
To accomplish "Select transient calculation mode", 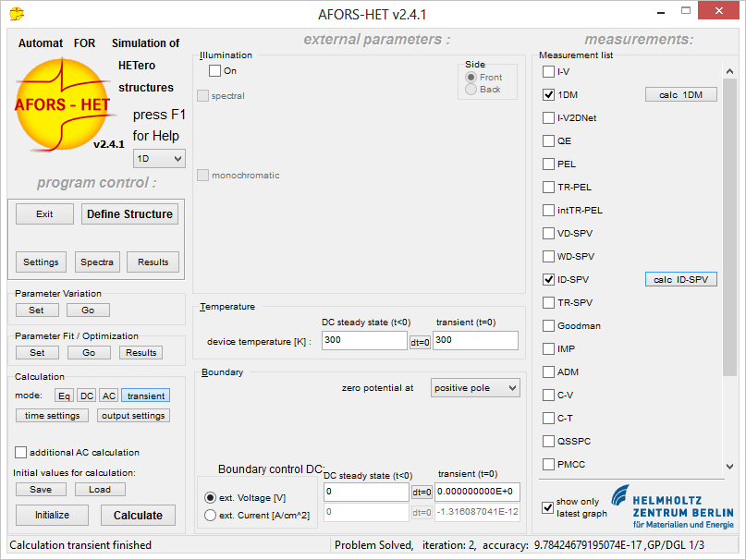I will click(x=145, y=396).
